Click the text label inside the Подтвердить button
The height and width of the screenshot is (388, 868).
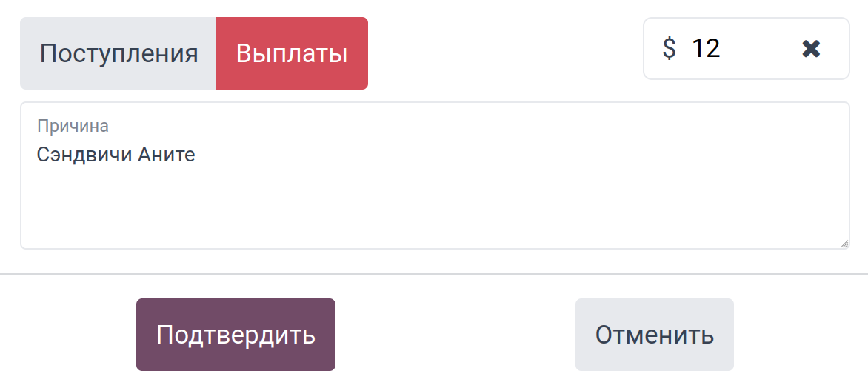pyautogui.click(x=236, y=335)
